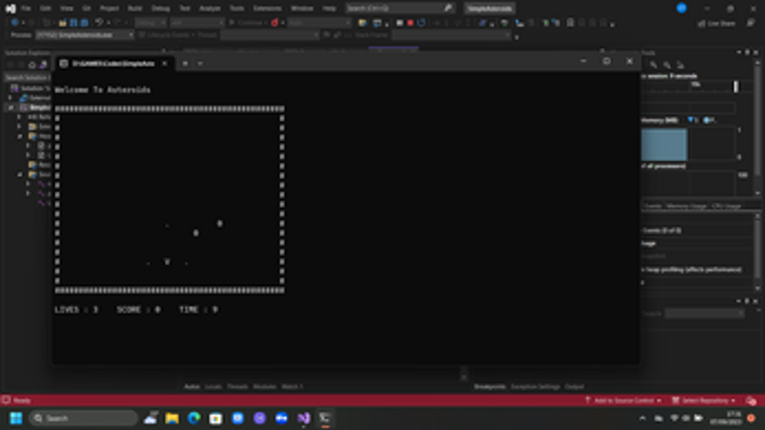This screenshot has width=765, height=430.
Task: Show hidden system tray icons chevron
Action: coord(643,418)
